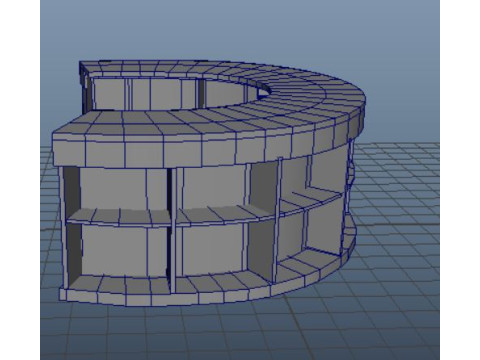
Task: Select the central vertical divider between shelf bays
Action: 172,230
